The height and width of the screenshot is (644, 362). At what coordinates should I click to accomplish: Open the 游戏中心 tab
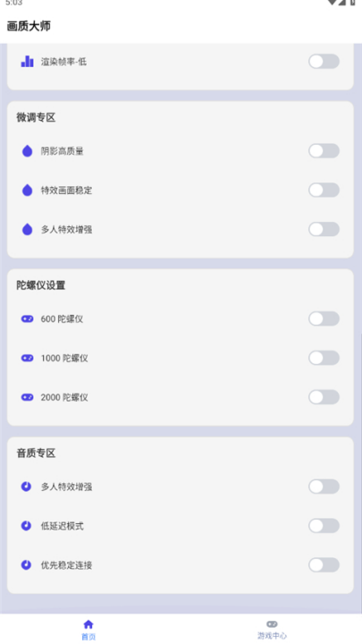point(272,629)
